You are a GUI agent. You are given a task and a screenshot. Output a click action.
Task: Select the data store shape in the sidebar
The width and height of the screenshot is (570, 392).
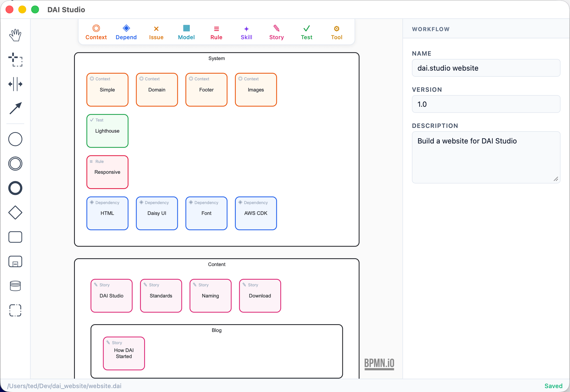[x=15, y=286]
